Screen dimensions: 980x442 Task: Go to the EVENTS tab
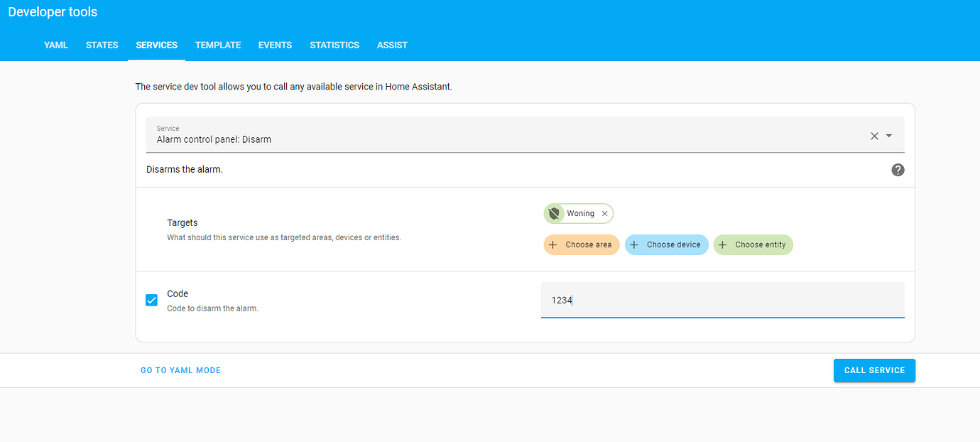click(276, 45)
